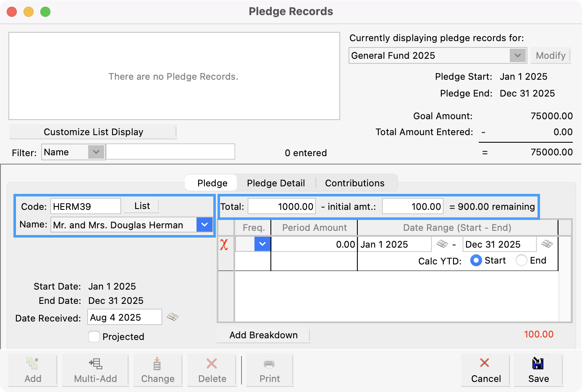Open the calendar icon beside Dec 31 2025
This screenshot has width=582, height=392.
pyautogui.click(x=547, y=244)
